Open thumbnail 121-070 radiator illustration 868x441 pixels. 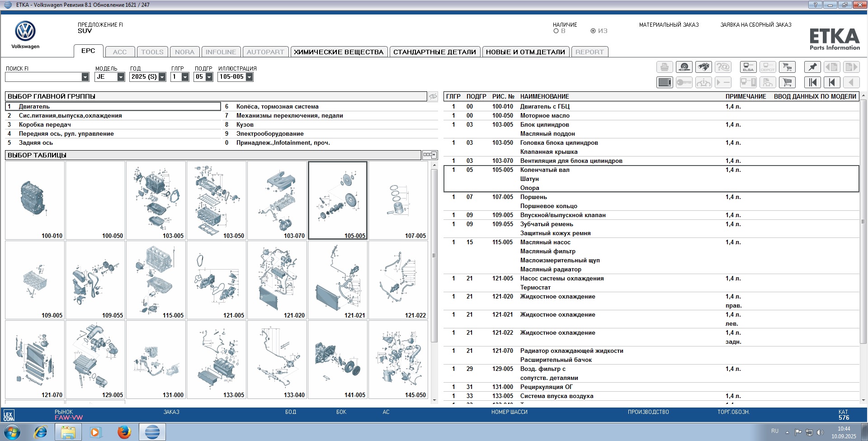35,360
